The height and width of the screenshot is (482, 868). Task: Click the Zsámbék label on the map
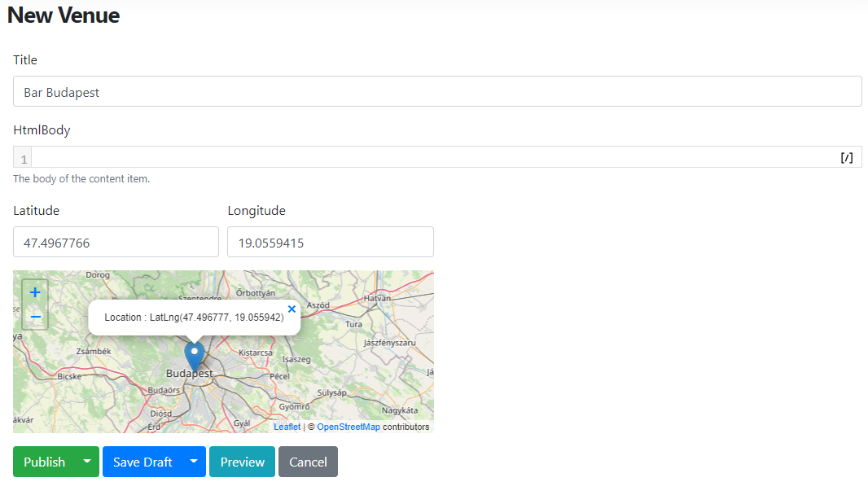pyautogui.click(x=94, y=352)
